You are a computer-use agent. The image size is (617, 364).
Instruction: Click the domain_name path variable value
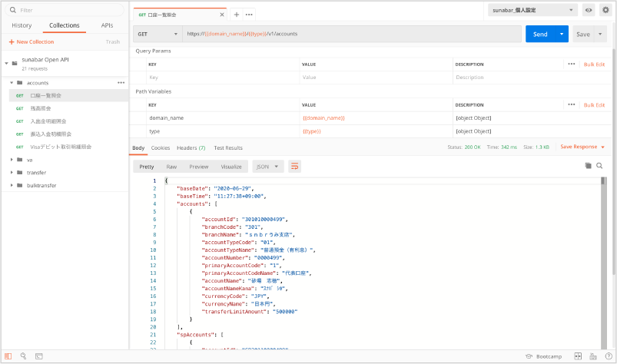[x=323, y=118]
